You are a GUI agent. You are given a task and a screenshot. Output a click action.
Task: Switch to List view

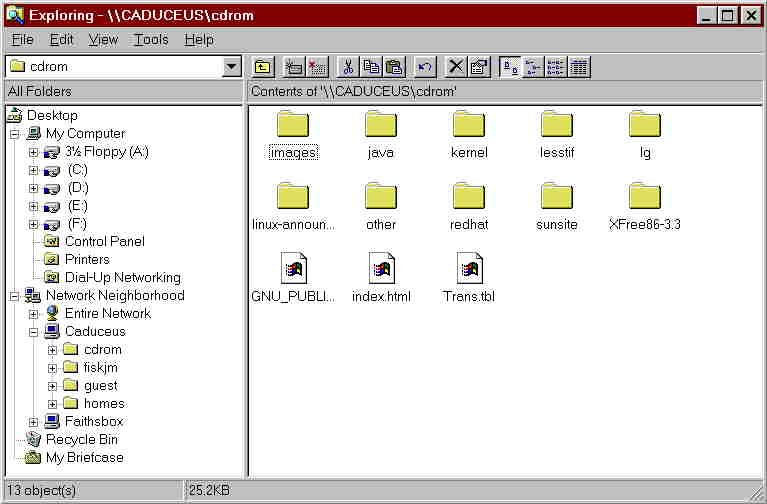556,67
